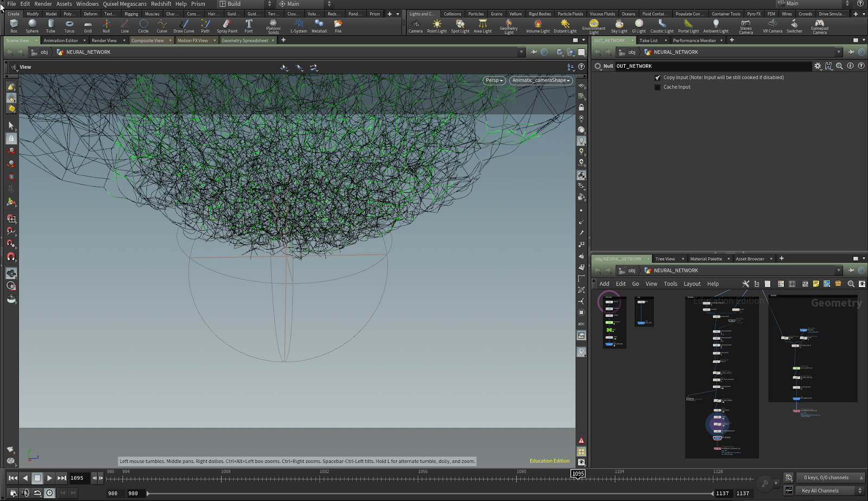868x501 pixels.
Task: Toggle real-time playback clock button
Action: pos(49,493)
